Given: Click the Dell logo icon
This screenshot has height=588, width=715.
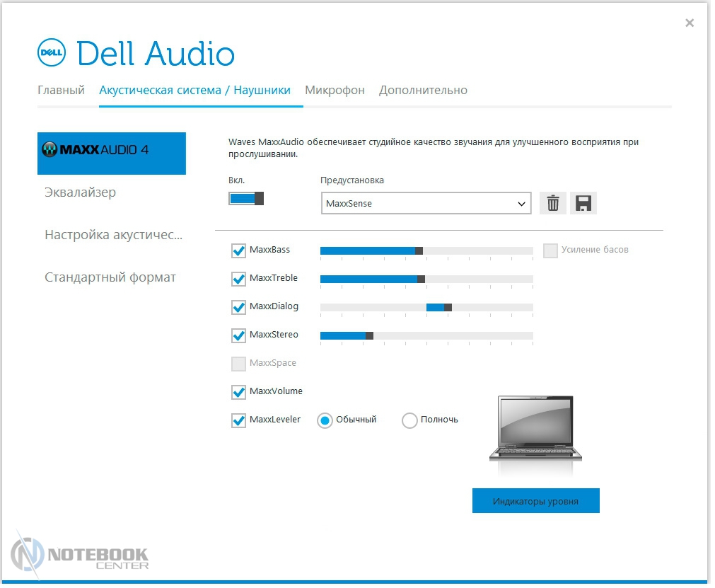Looking at the screenshot, I should (x=52, y=54).
